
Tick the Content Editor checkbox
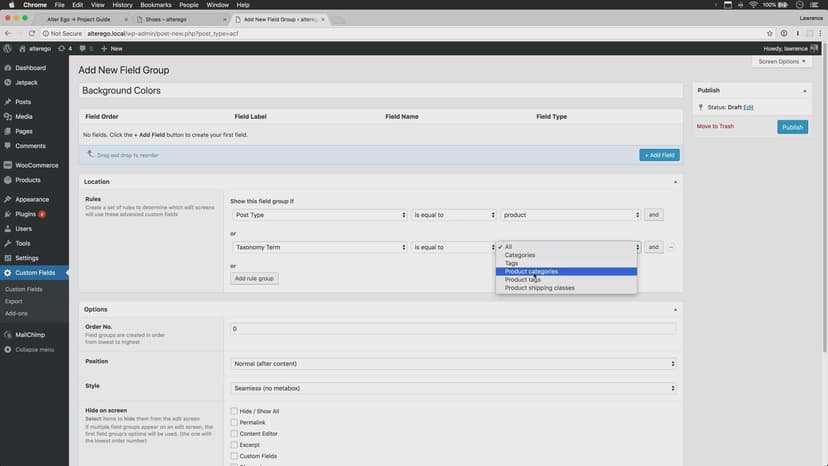click(x=234, y=433)
